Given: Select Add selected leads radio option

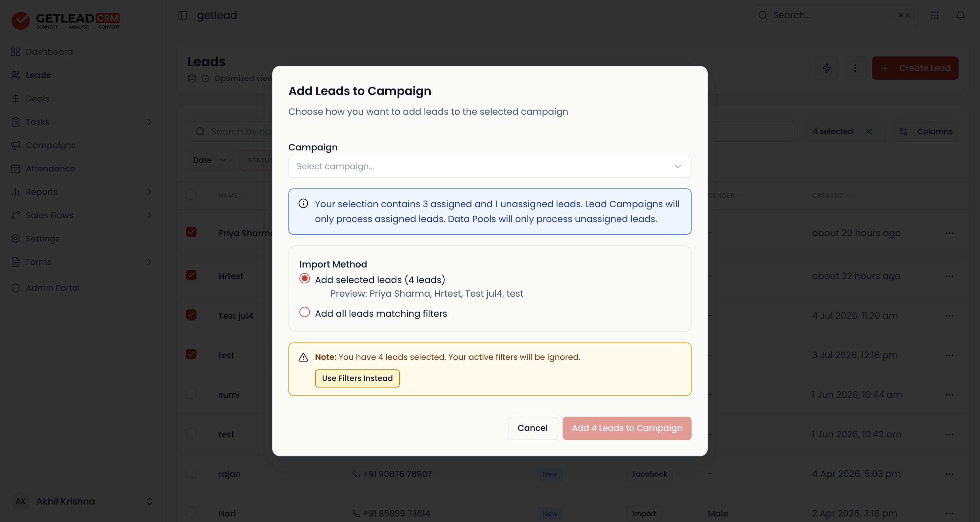Looking at the screenshot, I should [304, 278].
